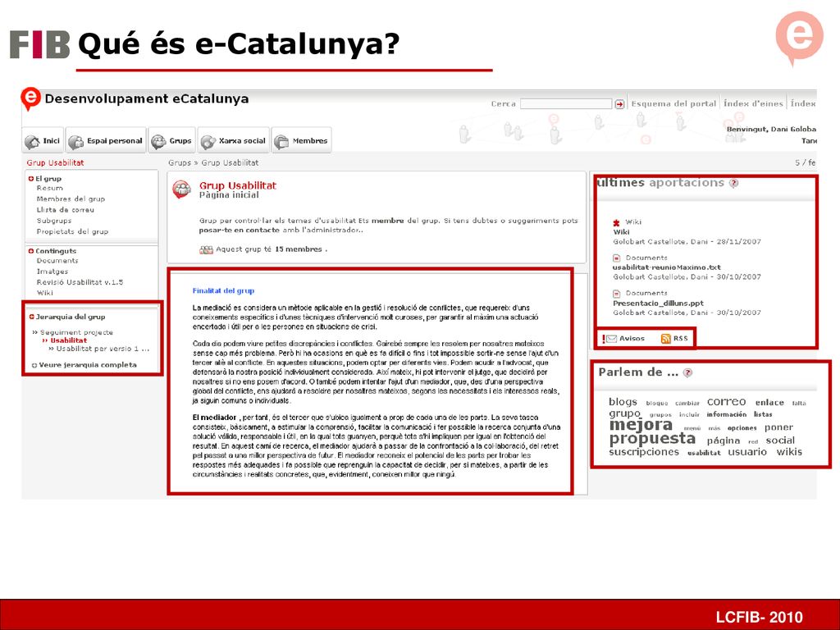Open Imatges under Continguts
This screenshot has height=630, width=840.
tap(52, 271)
